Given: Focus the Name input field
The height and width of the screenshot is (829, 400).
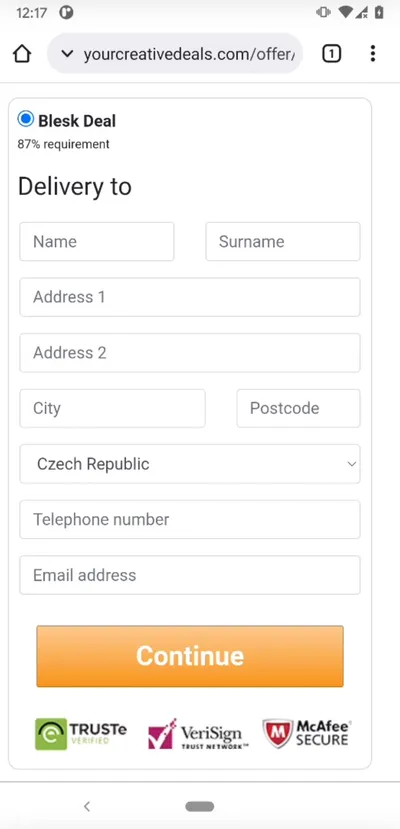Looking at the screenshot, I should click(97, 242).
